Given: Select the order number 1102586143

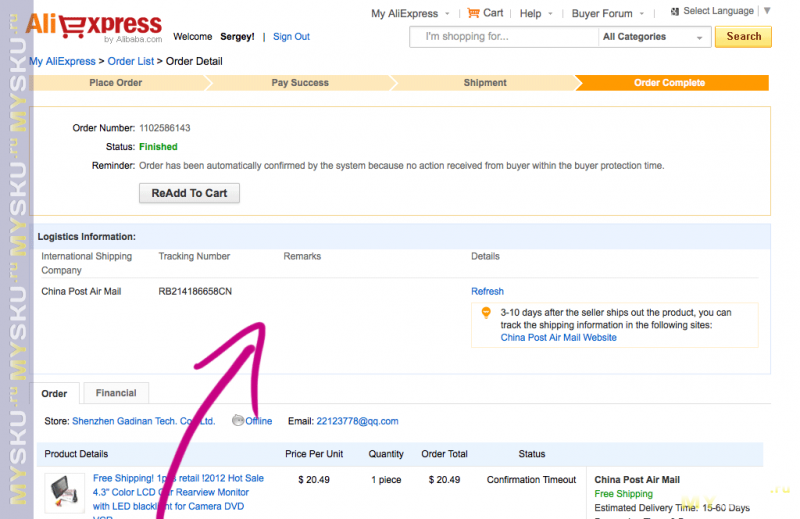Looking at the screenshot, I should [x=165, y=128].
